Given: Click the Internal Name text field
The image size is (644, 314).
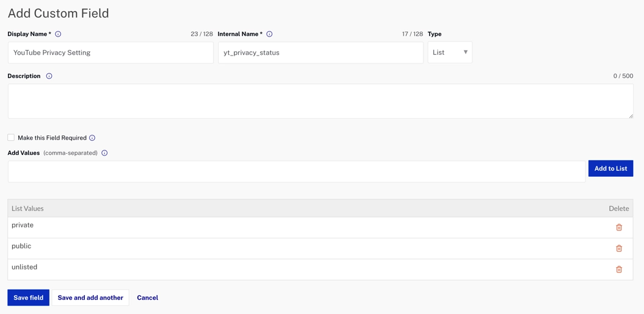Looking at the screenshot, I should (320, 53).
